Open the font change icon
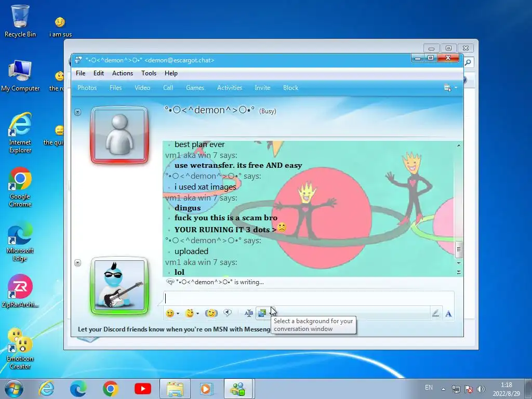Image resolution: width=532 pixels, height=399 pixels. coord(249,313)
